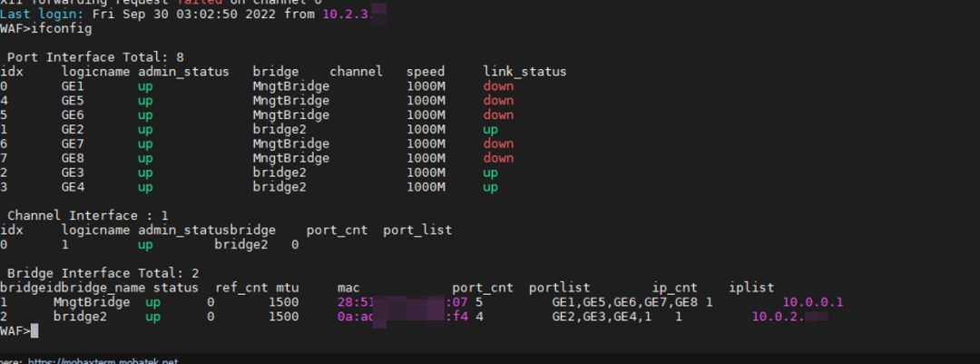The image size is (980, 364).
Task: Click the green link_status 'up' of GE4
Action: coord(491,186)
